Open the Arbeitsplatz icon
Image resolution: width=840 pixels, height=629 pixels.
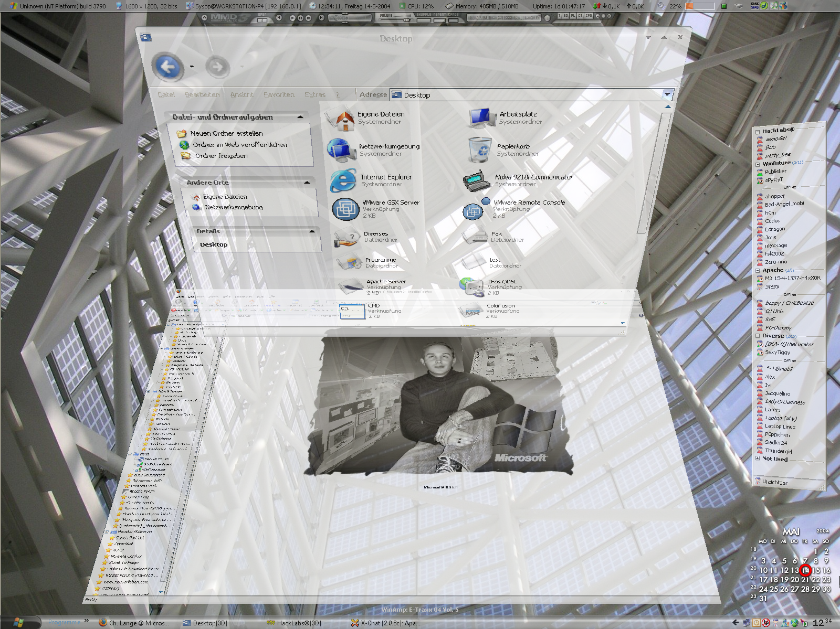coord(481,118)
